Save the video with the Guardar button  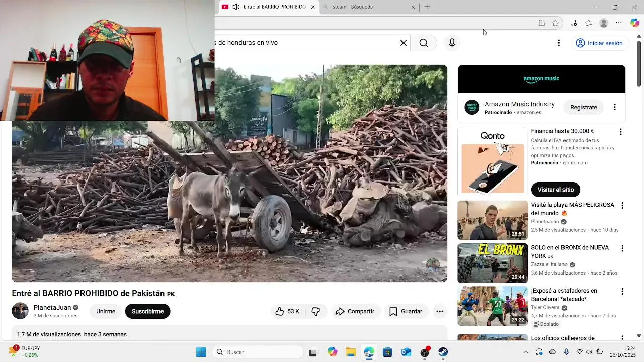[406, 311]
